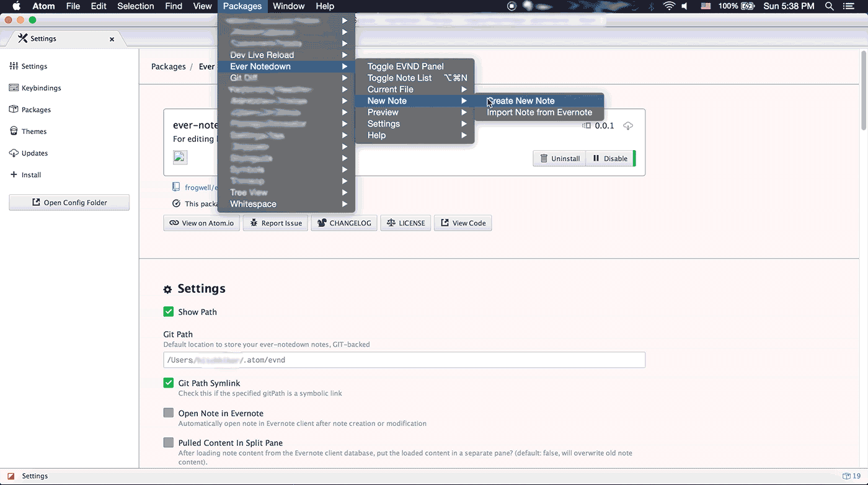This screenshot has height=485, width=868.
Task: Expand the Tree View submenu
Action: pos(286,192)
